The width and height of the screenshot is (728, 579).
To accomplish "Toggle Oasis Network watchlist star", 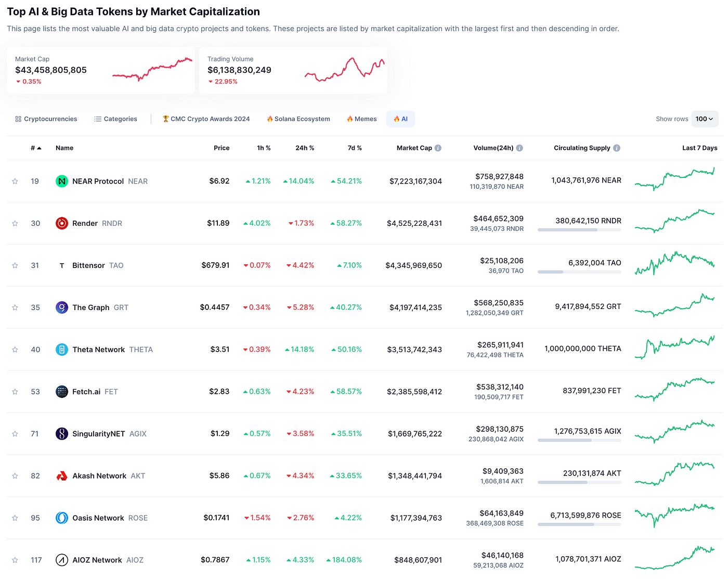I will (x=15, y=519).
